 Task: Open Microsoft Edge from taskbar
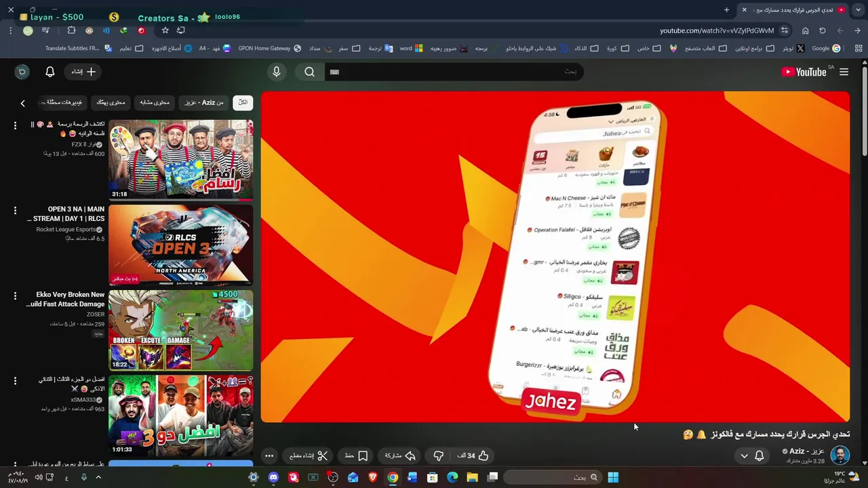click(452, 477)
